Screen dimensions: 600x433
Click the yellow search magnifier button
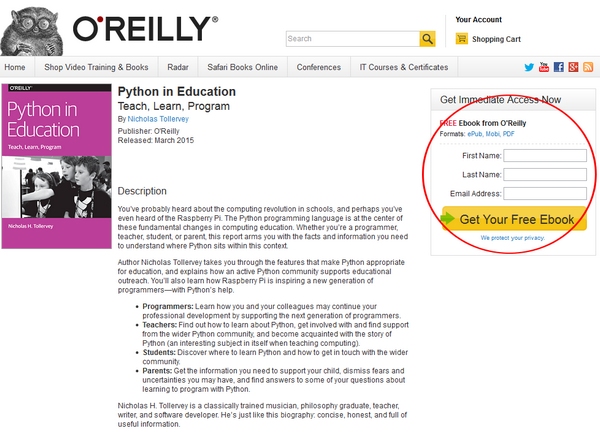[x=427, y=39]
